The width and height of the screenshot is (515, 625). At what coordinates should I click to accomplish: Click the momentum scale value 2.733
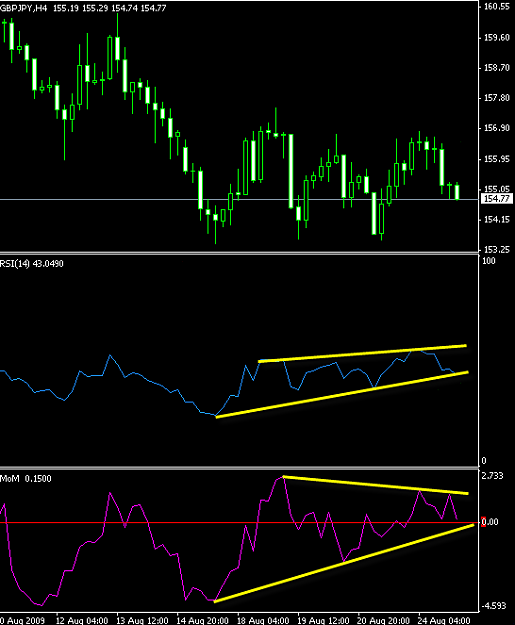[493, 476]
